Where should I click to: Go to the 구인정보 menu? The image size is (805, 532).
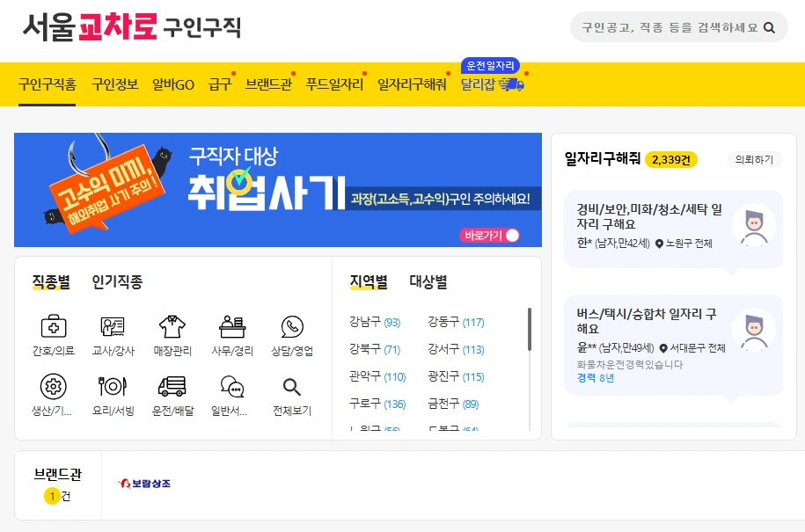[115, 84]
